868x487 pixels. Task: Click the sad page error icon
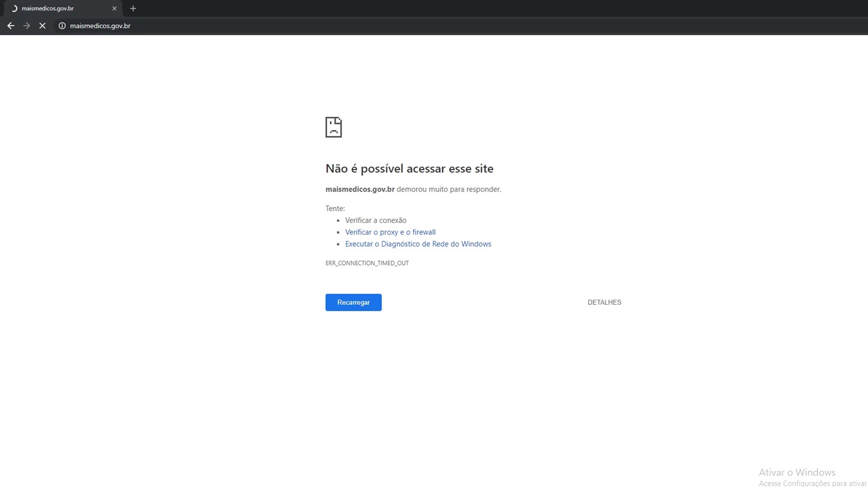[333, 127]
